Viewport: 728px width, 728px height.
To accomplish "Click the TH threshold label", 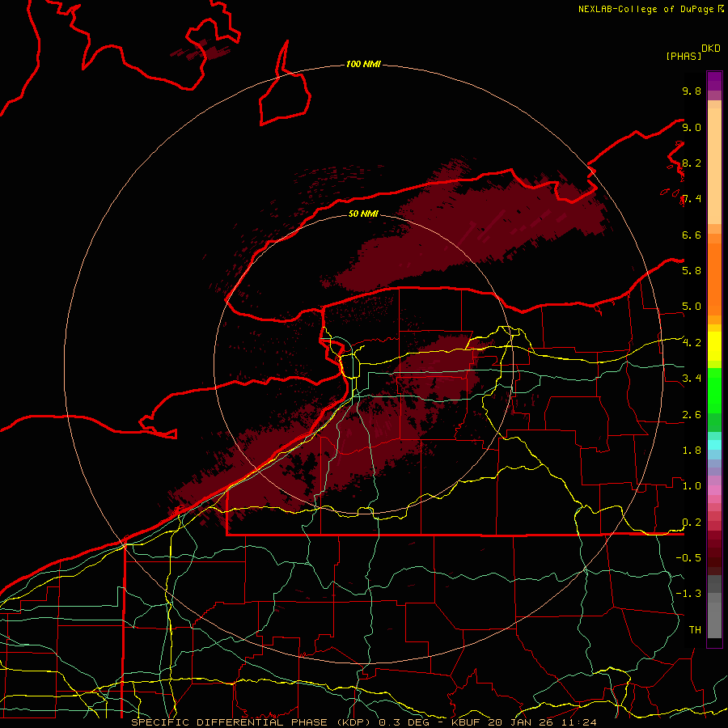I will point(695,629).
